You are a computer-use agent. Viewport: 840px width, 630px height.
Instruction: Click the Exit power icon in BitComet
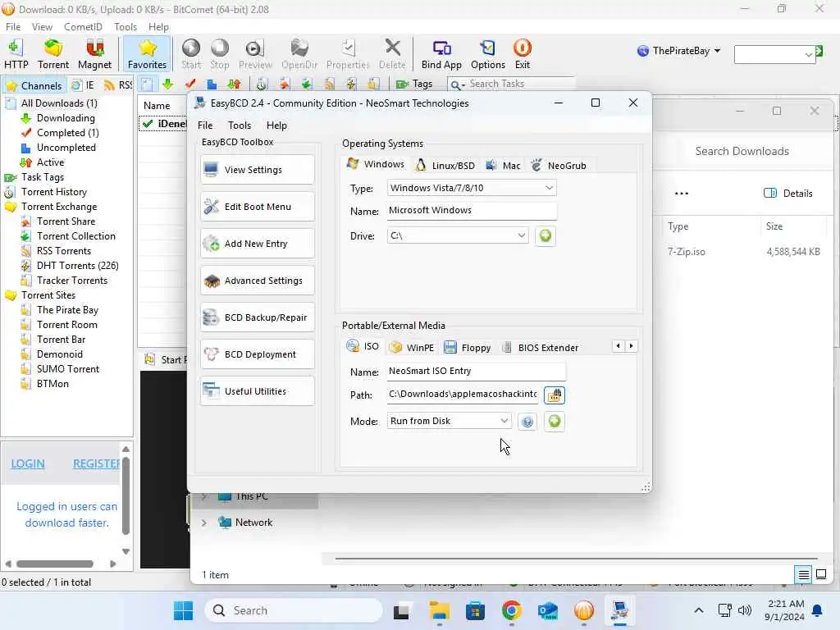point(523,53)
